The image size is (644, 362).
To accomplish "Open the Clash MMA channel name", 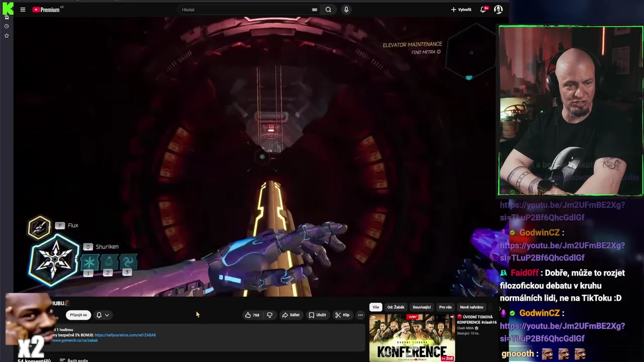I will click(465, 328).
